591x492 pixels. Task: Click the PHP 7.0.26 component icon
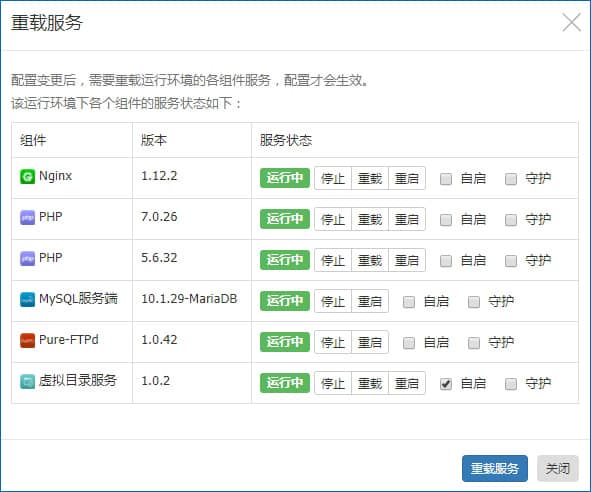(27, 218)
